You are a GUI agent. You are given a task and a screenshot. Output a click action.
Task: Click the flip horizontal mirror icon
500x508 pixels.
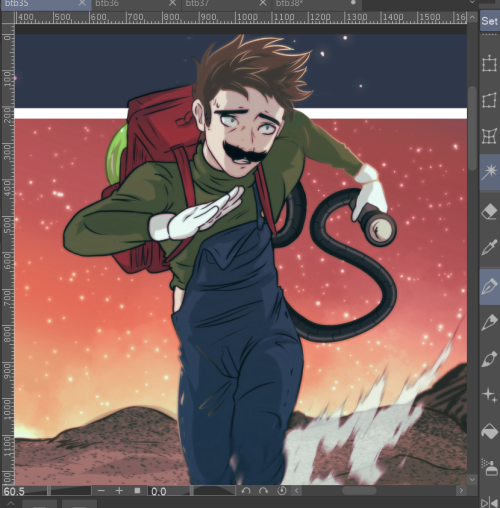pos(489,502)
